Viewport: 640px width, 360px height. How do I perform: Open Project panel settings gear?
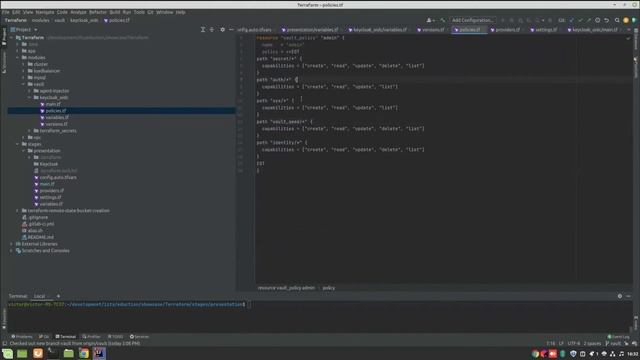tap(222, 29)
